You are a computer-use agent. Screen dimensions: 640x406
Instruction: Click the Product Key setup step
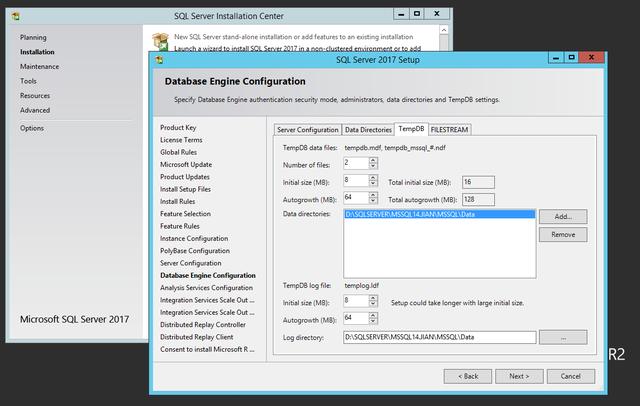point(178,128)
